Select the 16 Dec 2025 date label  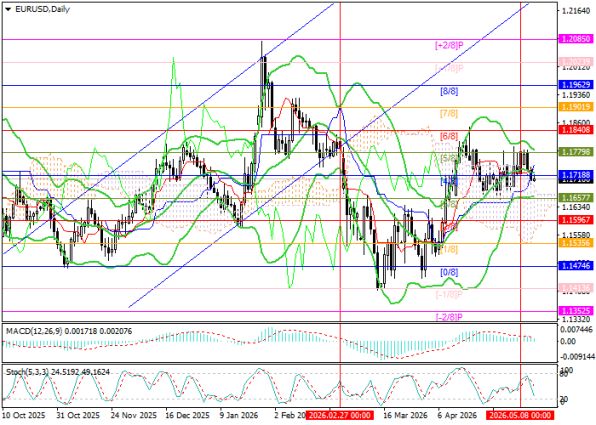coord(188,415)
